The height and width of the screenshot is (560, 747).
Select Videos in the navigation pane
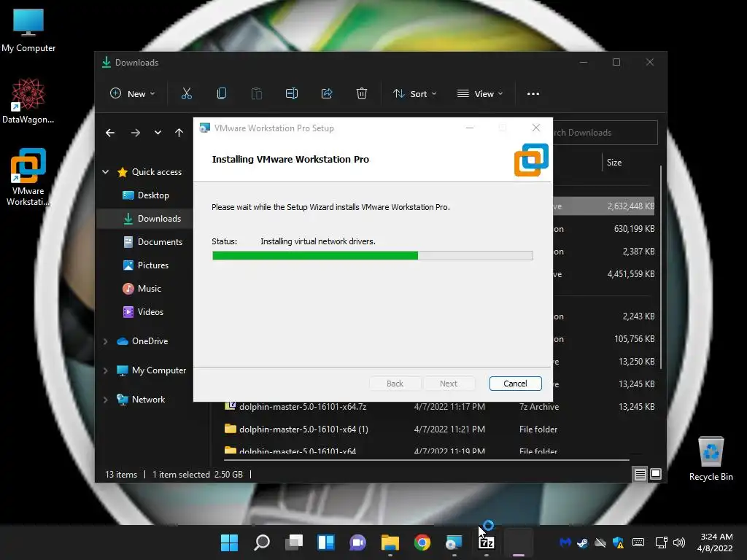point(144,312)
